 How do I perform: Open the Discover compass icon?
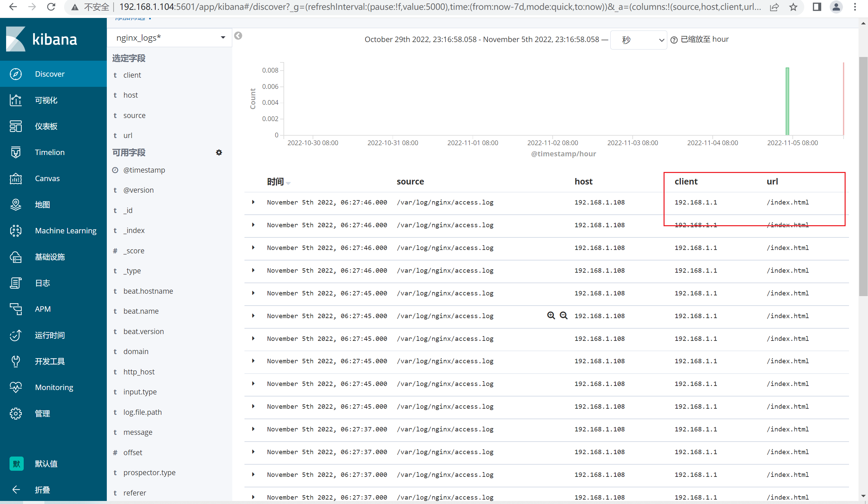point(16,74)
